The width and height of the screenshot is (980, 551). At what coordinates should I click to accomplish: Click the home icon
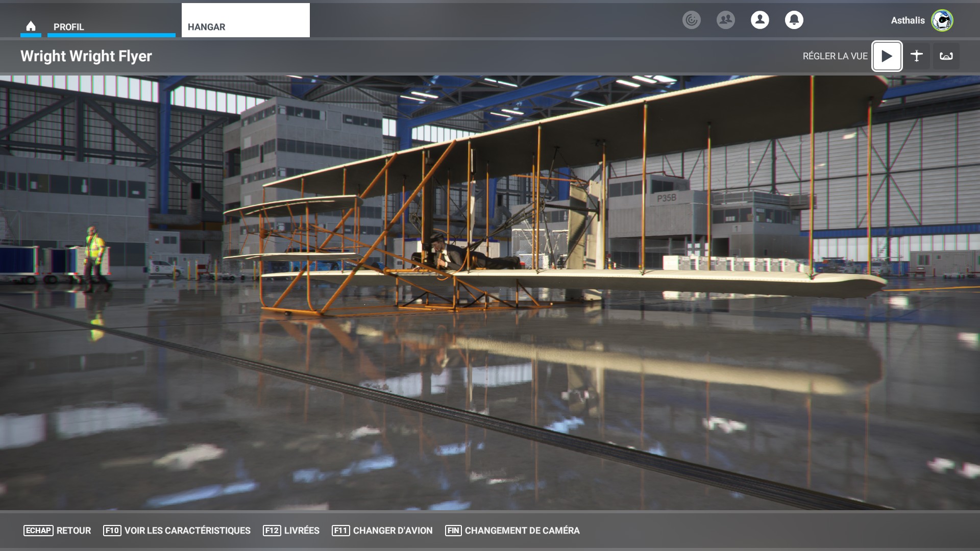pyautogui.click(x=31, y=26)
